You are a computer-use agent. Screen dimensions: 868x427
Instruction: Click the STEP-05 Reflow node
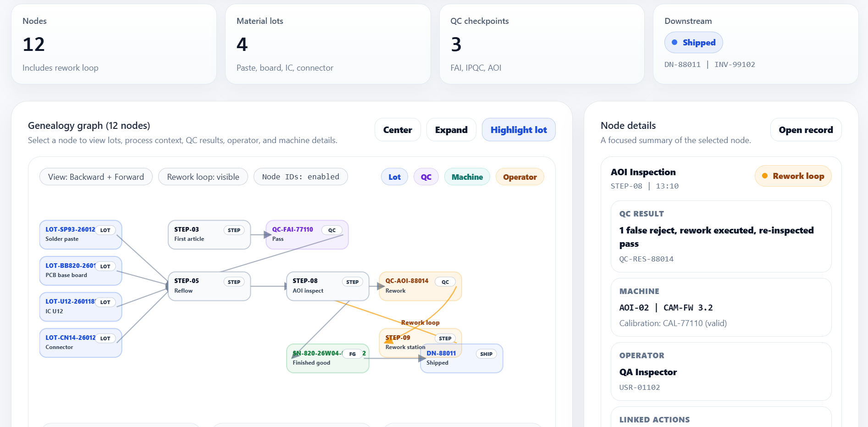209,286
